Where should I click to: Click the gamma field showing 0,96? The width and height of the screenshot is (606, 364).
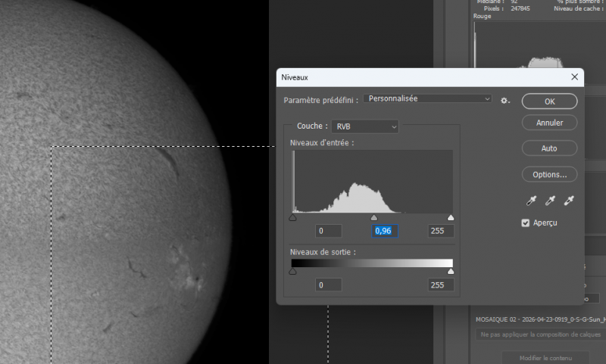pos(385,231)
